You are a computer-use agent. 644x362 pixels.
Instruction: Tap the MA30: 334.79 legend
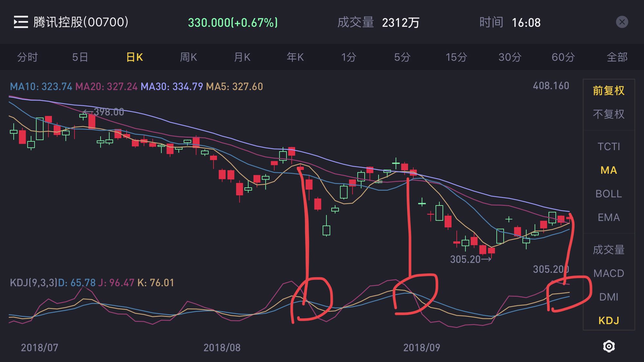pyautogui.click(x=172, y=87)
